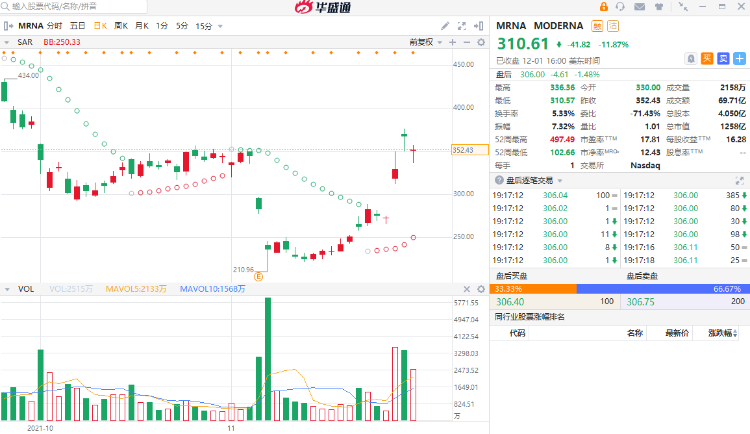
Task: Click the 52-week high value 497.49
Action: point(562,139)
